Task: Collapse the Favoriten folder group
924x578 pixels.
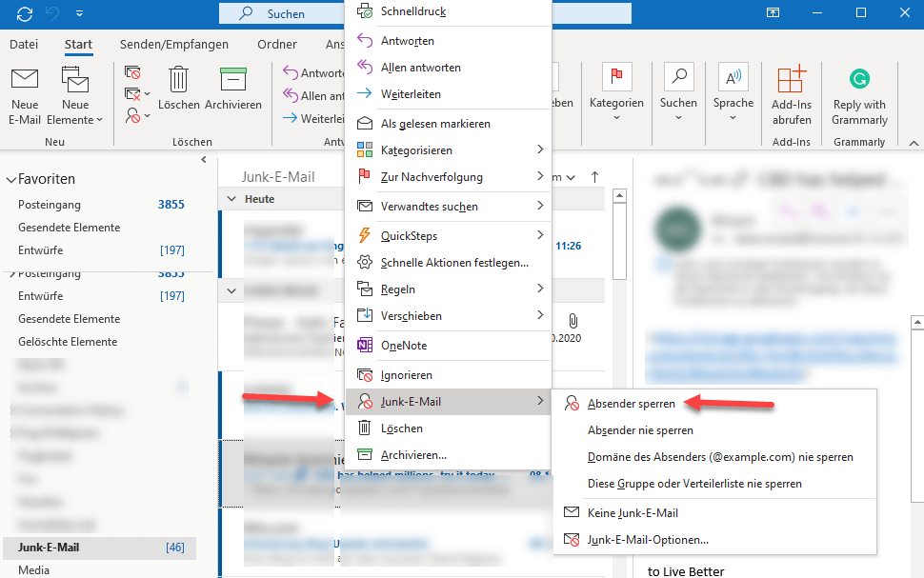Action: [11, 179]
